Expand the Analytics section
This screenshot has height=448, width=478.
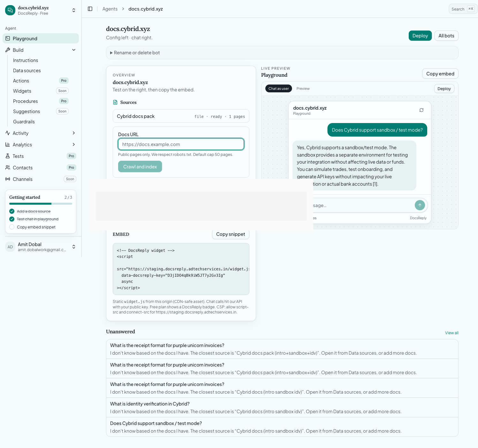[74, 144]
